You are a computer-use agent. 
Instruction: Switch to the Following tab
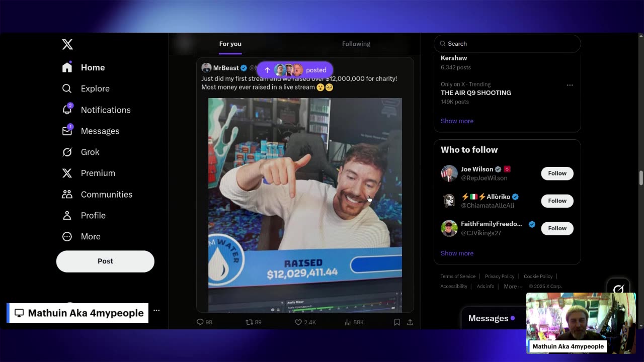tap(356, 44)
